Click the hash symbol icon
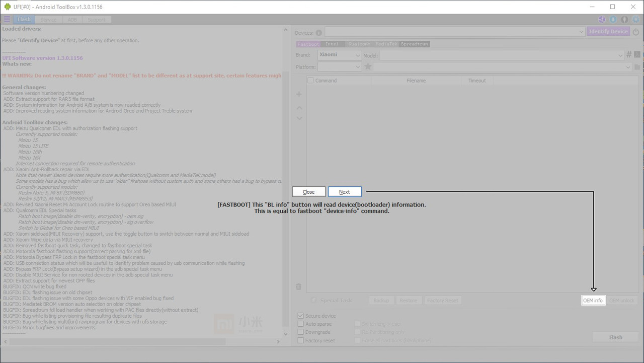Image resolution: width=644 pixels, height=363 pixels. pyautogui.click(x=629, y=54)
